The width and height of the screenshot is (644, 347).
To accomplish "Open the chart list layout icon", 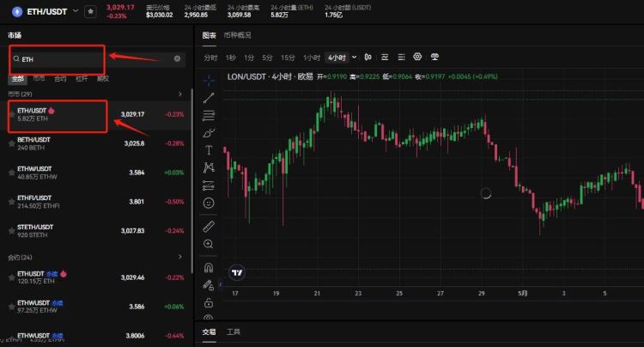I will click(x=401, y=57).
